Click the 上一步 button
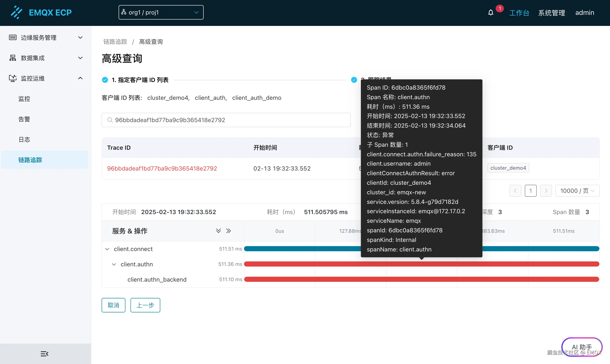This screenshot has height=364, width=610. [x=145, y=305]
